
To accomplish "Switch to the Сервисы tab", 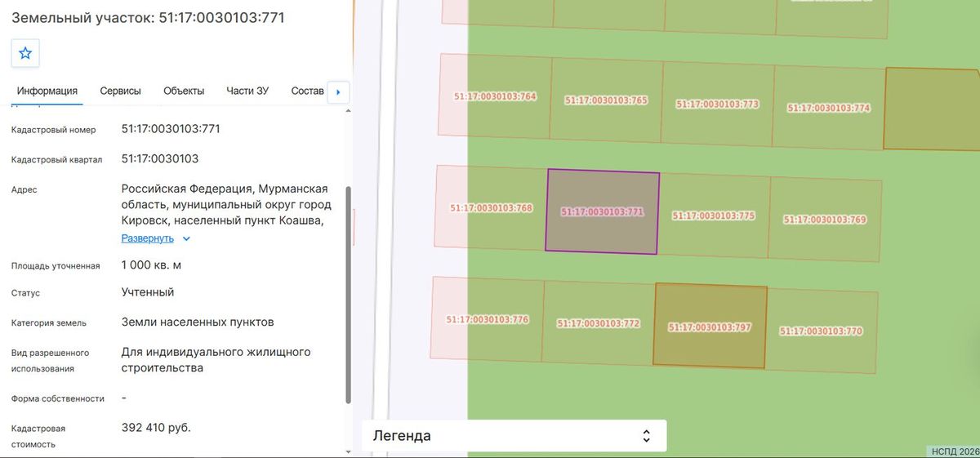I will pos(121,91).
